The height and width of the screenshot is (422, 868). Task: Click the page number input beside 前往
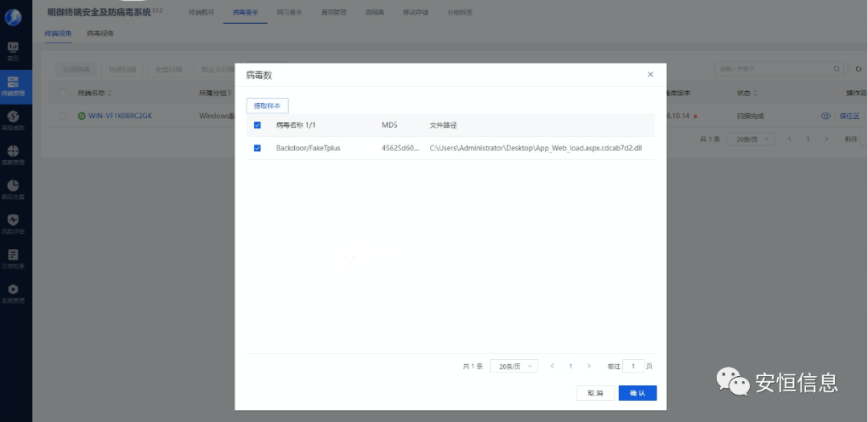[633, 366]
